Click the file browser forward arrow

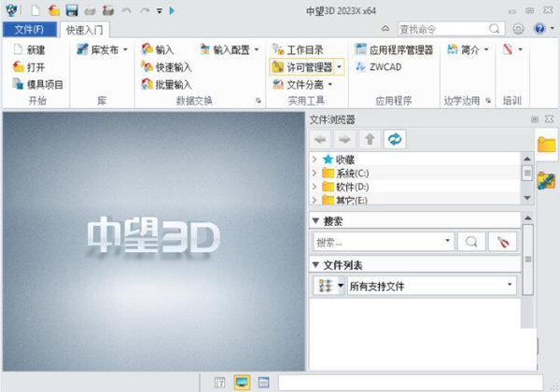point(344,139)
